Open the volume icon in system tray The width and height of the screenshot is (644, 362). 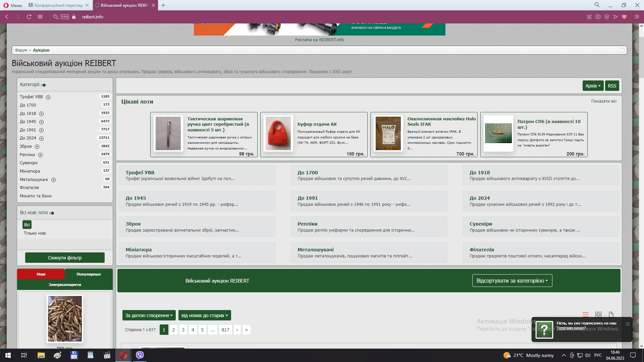pos(588,355)
